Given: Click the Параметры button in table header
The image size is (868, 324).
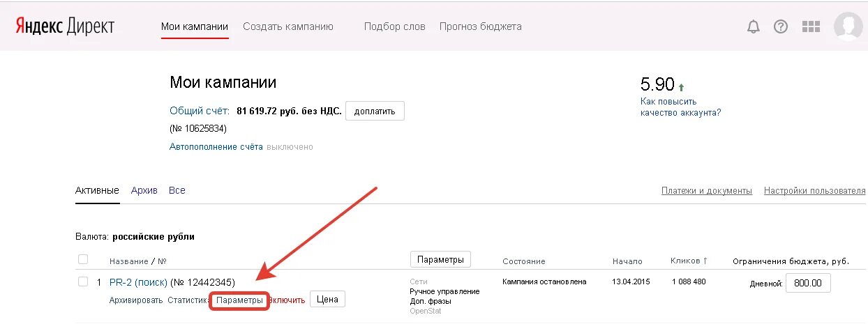Looking at the screenshot, I should pyautogui.click(x=440, y=259).
